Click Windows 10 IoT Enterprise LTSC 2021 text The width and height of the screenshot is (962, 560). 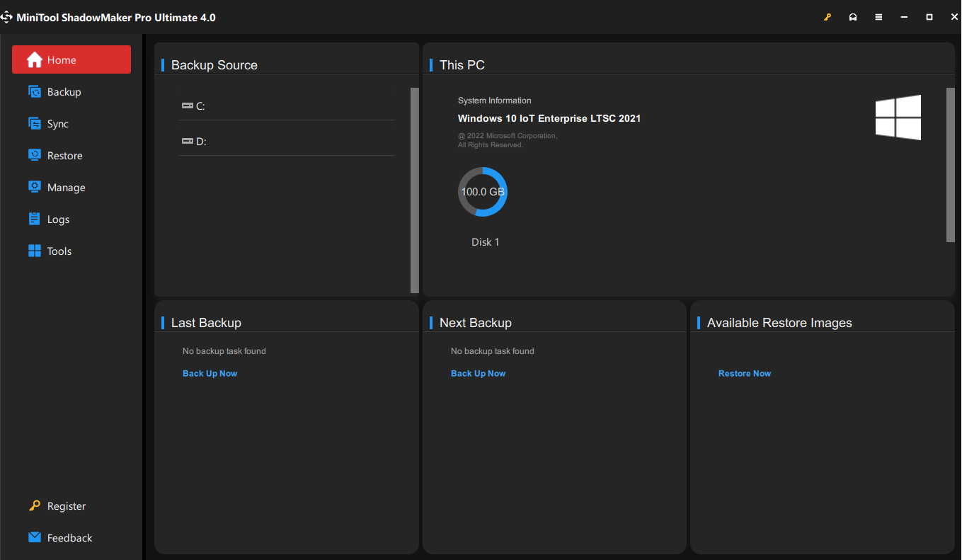549,118
